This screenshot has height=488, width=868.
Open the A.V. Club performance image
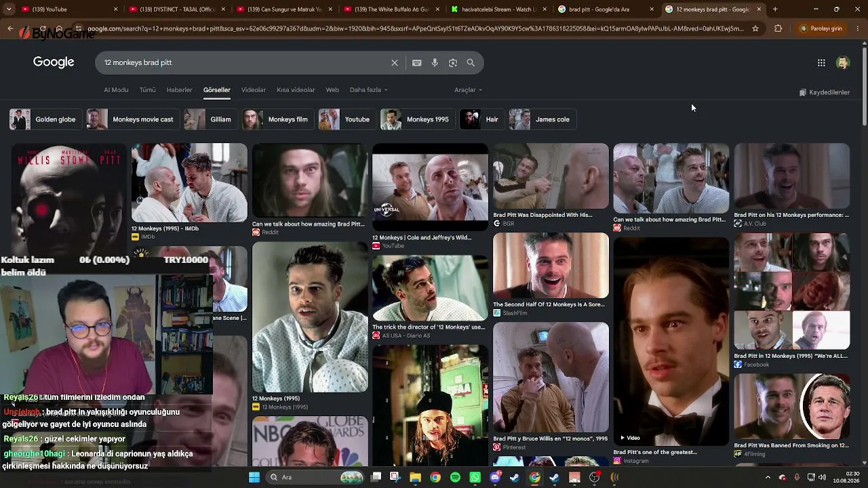791,176
